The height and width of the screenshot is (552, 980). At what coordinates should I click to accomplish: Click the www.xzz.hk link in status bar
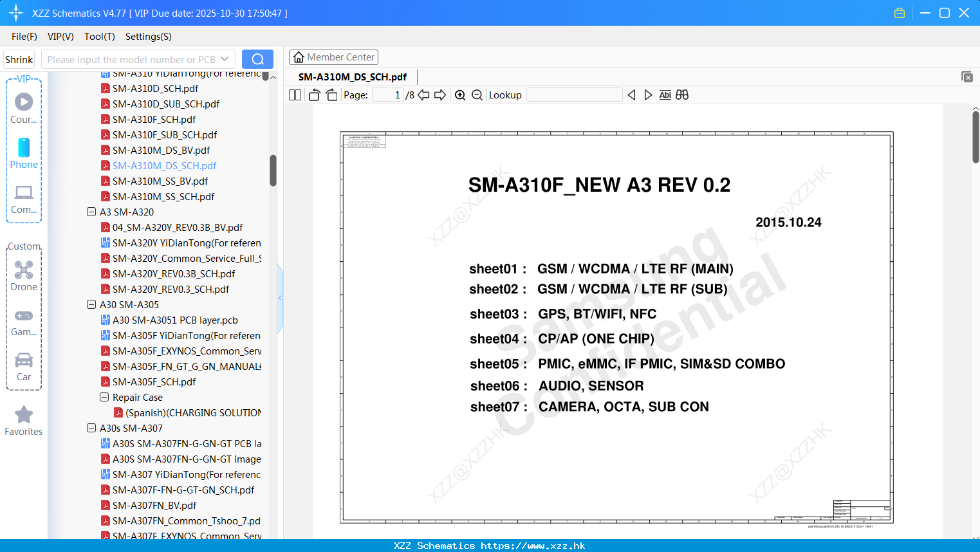(x=533, y=546)
